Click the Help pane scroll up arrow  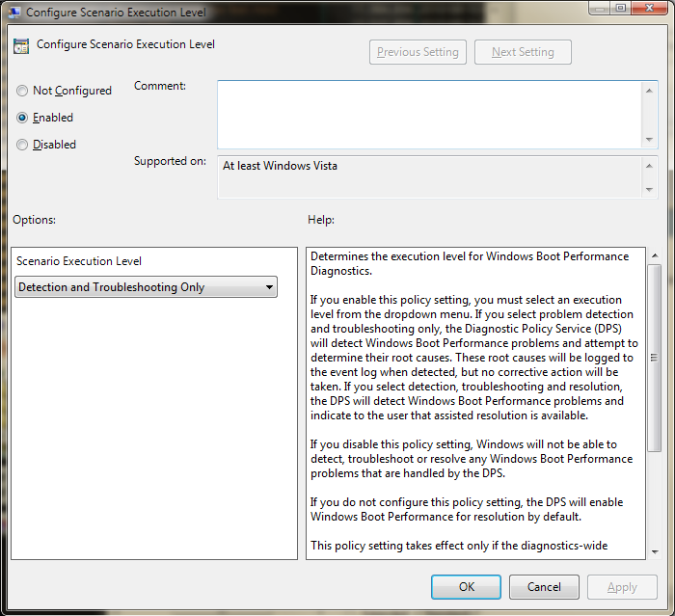(655, 255)
